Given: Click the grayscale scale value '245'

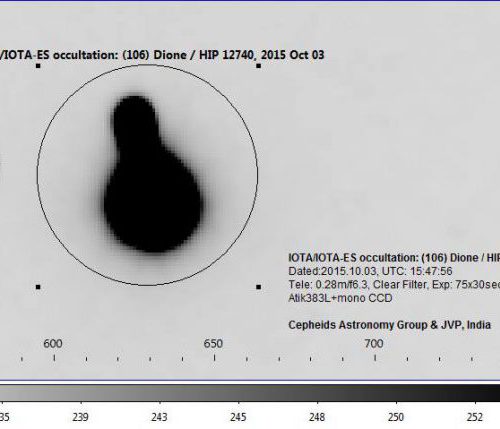Looking at the screenshot, I should coord(238,417).
